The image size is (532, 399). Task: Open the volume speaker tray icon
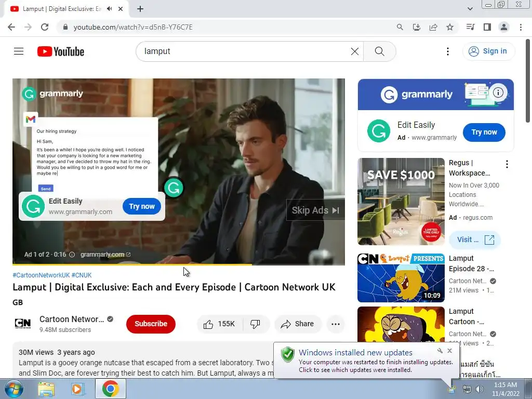coord(480,389)
